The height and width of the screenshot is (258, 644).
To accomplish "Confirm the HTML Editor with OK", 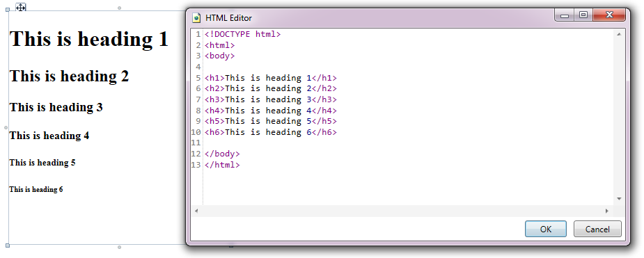I will pos(545,229).
